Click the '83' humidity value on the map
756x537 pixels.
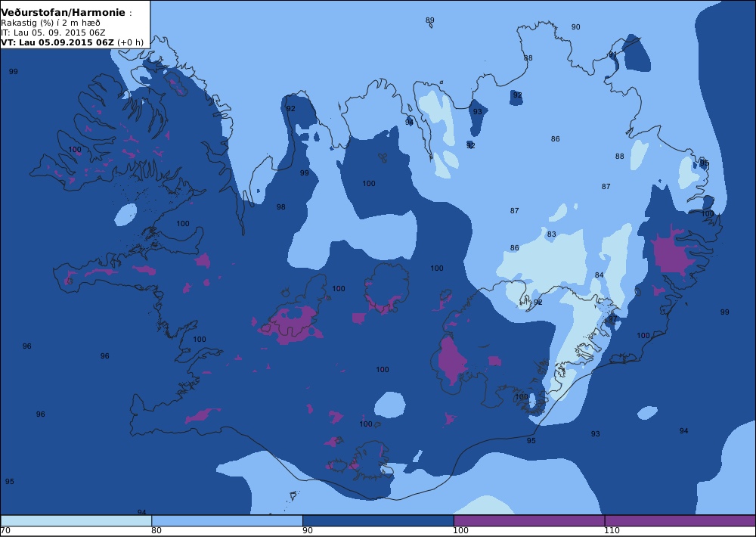click(x=552, y=234)
